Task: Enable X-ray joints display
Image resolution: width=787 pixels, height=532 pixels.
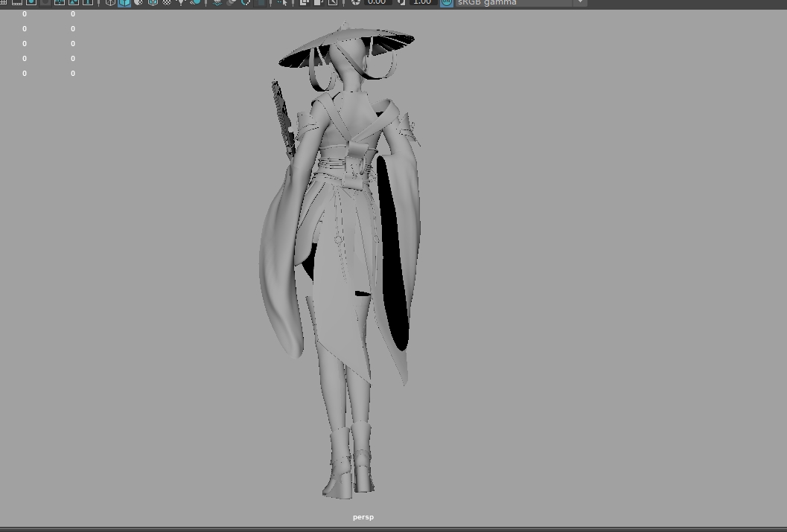Action: tap(333, 3)
